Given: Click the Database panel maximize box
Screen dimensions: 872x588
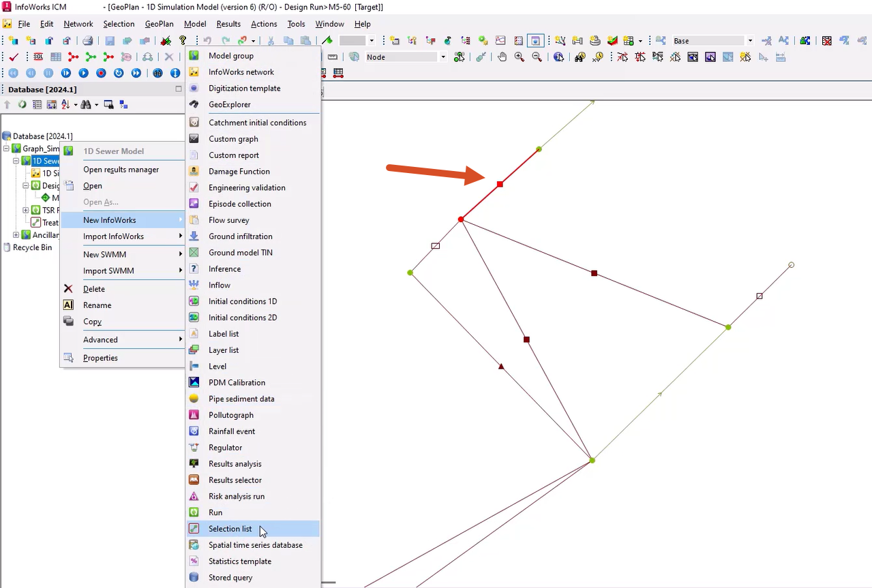Looking at the screenshot, I should click(x=179, y=89).
